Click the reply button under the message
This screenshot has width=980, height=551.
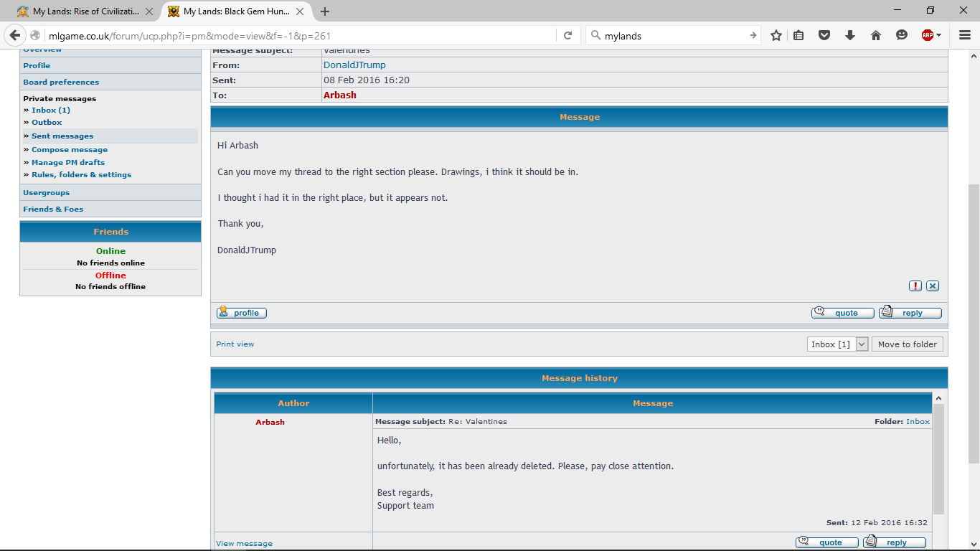coord(910,313)
